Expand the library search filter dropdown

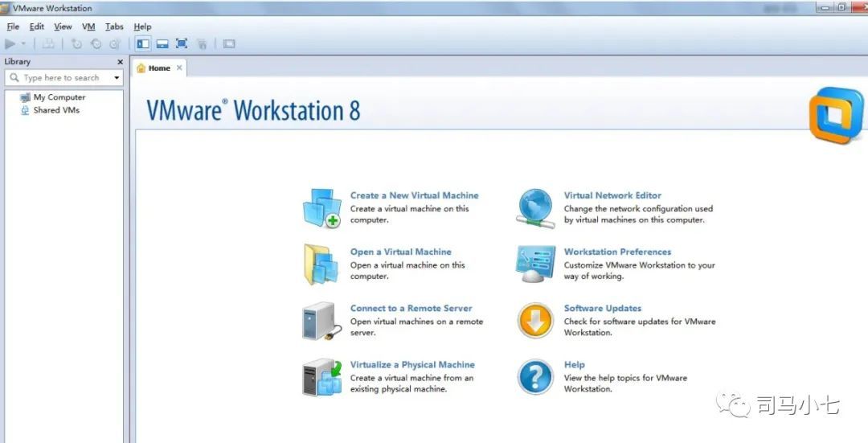(x=117, y=78)
